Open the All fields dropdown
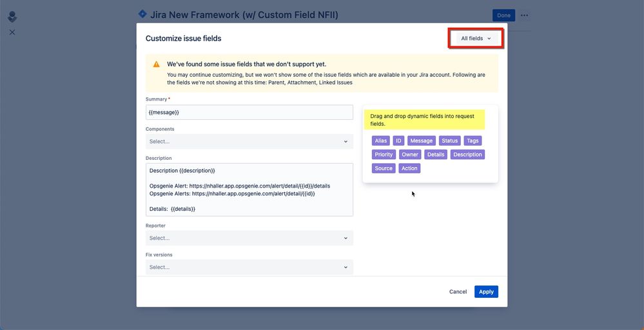Screen dimensions: 644x330 click(476, 38)
